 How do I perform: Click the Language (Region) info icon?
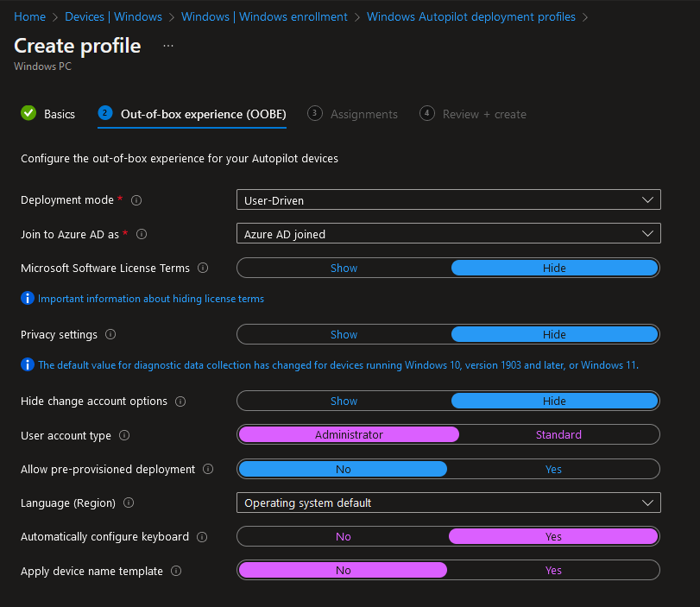pyautogui.click(x=129, y=503)
